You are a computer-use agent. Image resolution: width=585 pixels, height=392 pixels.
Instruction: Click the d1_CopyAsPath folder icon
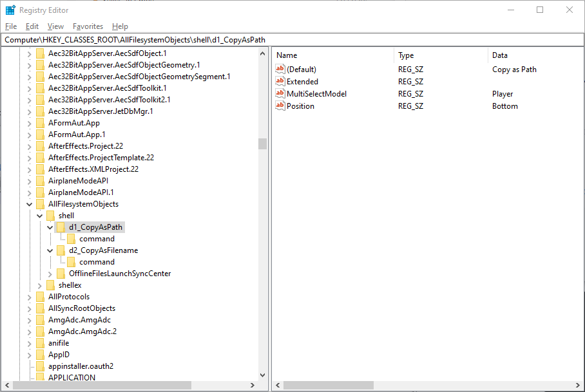61,227
